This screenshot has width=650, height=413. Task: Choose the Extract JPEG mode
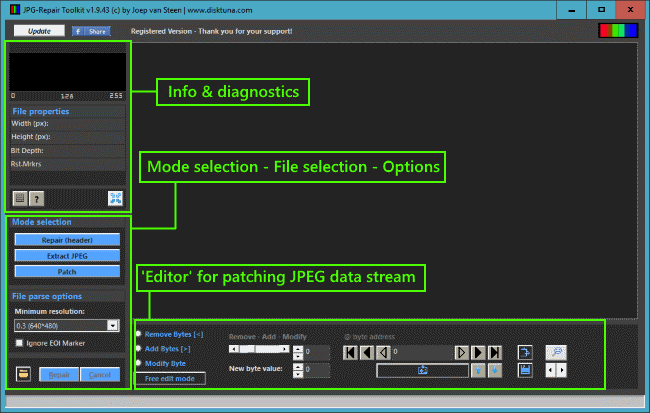[67, 256]
